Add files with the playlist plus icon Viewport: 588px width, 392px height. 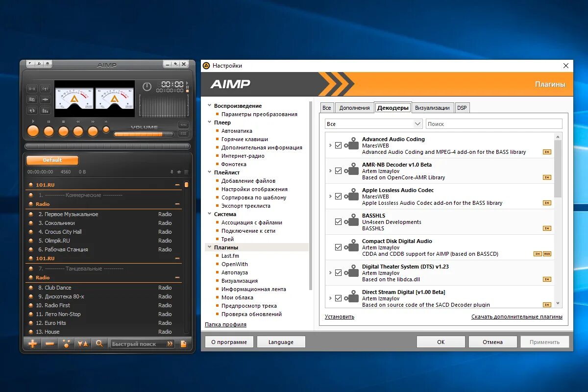[x=33, y=343]
